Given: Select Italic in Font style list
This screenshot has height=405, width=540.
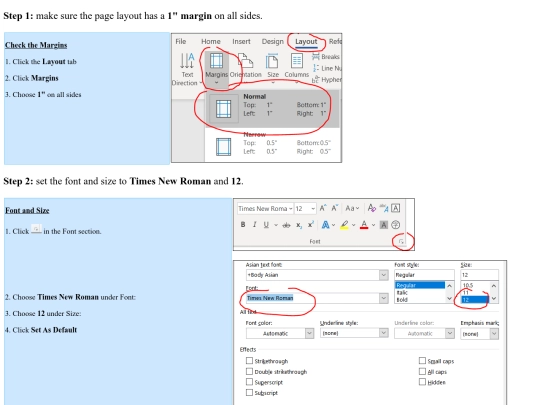Looking at the screenshot, I should point(402,292).
